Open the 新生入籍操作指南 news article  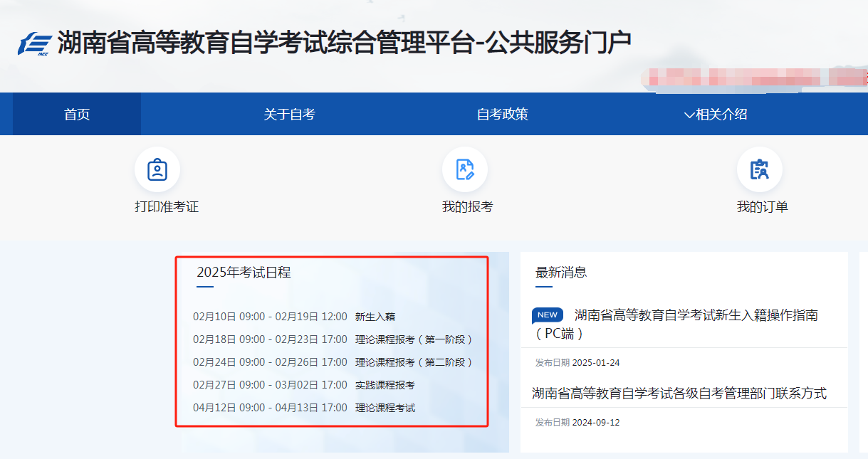pyautogui.click(x=696, y=315)
